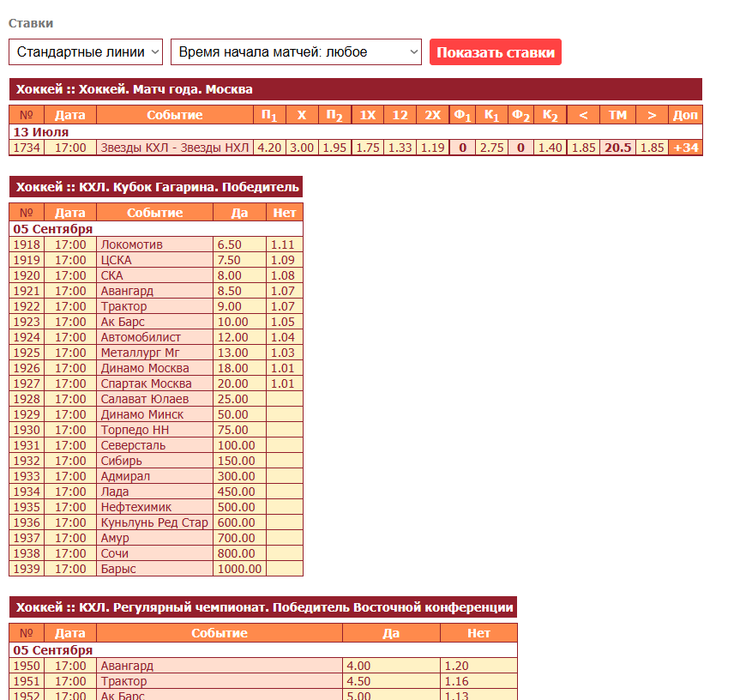Viewport: 752px width, 700px height.
Task: Pick the 13.00 odds for Металлург Мг
Action: pos(239,353)
